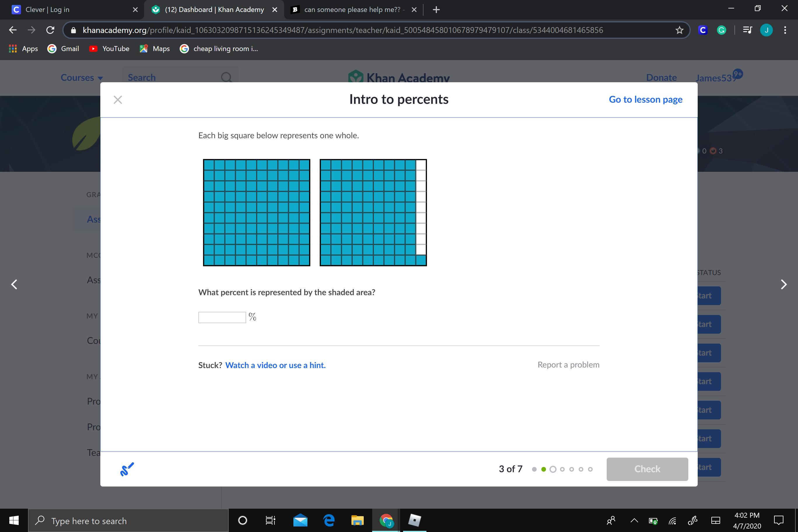
Task: Click Report a problem link
Action: (568, 365)
